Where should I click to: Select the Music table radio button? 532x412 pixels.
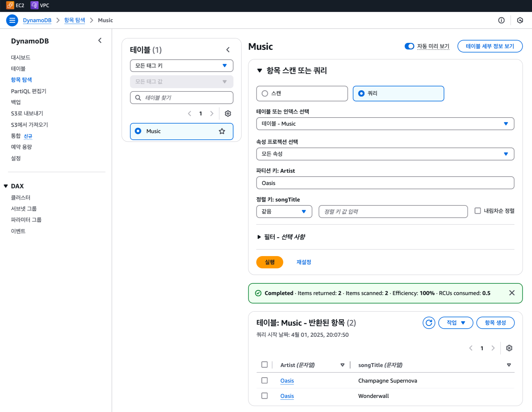[138, 131]
